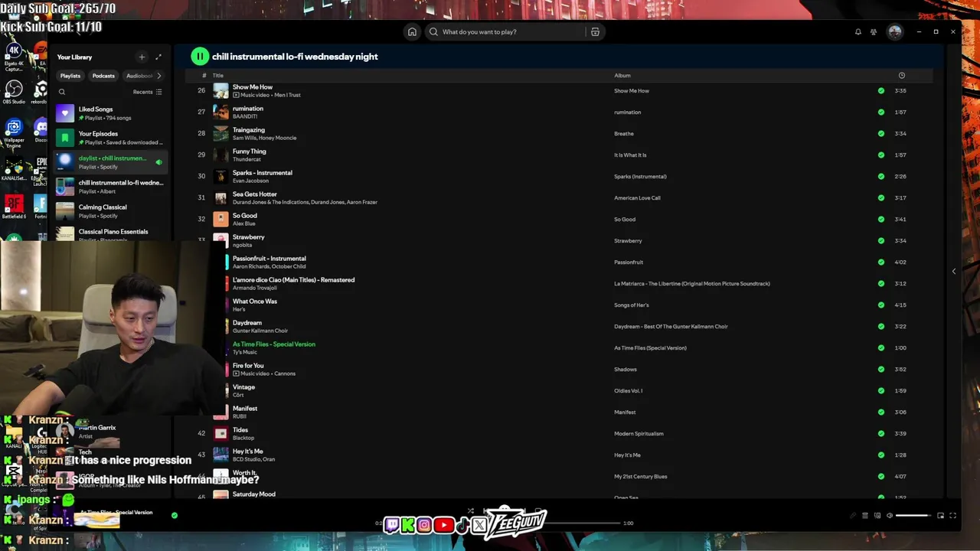Filter library by Playlists
The height and width of the screenshot is (551, 980).
click(70, 76)
